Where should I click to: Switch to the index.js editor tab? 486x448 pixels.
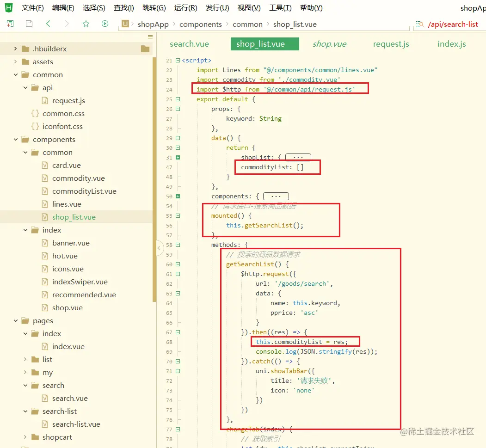tap(452, 44)
